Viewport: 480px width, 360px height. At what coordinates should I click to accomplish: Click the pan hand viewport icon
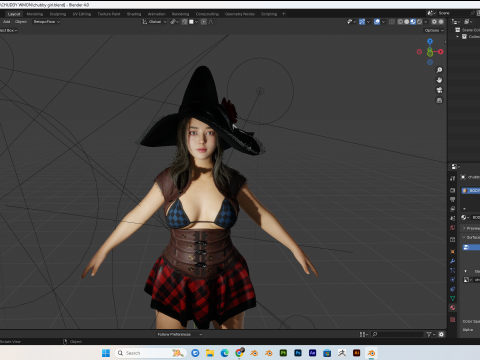tap(439, 80)
